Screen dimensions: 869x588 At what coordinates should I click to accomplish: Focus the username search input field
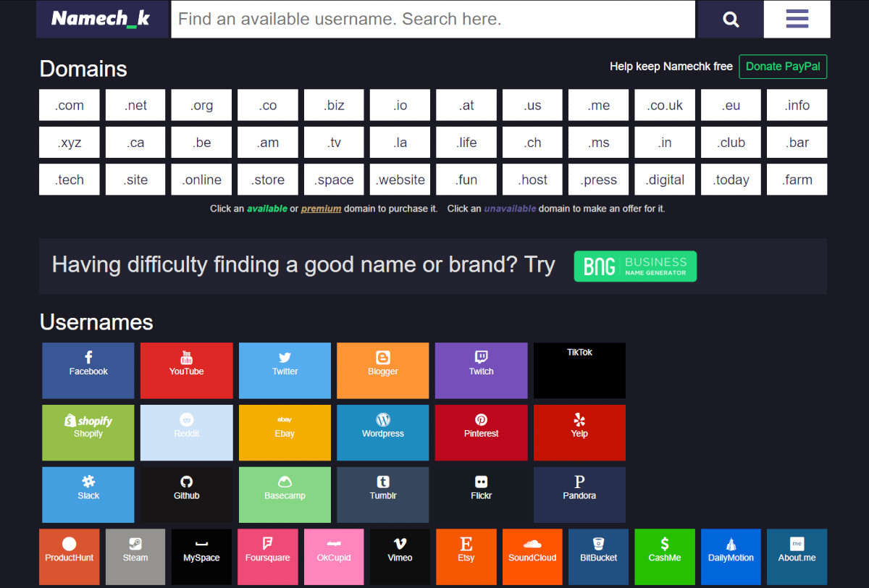[x=432, y=19]
